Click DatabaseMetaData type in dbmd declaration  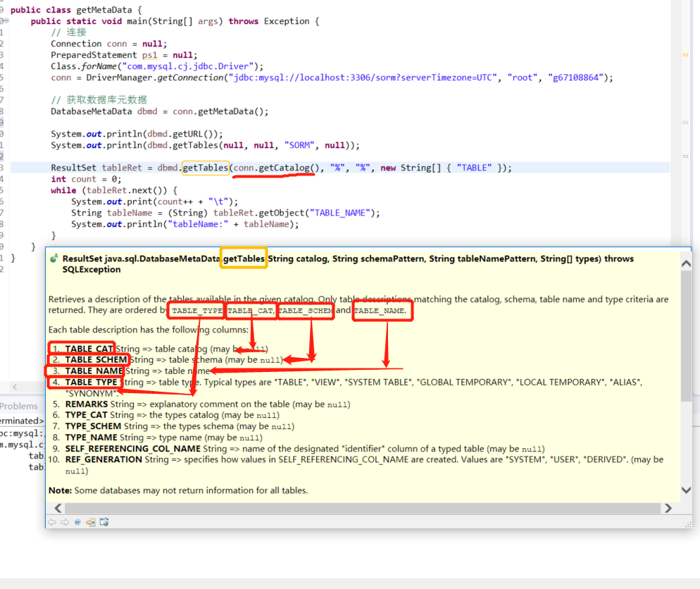click(91, 111)
